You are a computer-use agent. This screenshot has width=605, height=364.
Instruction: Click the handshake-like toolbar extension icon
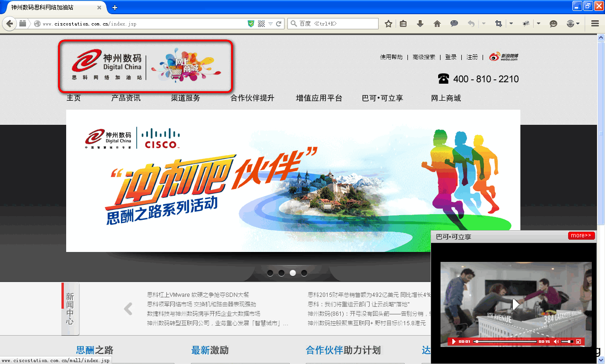526,24
